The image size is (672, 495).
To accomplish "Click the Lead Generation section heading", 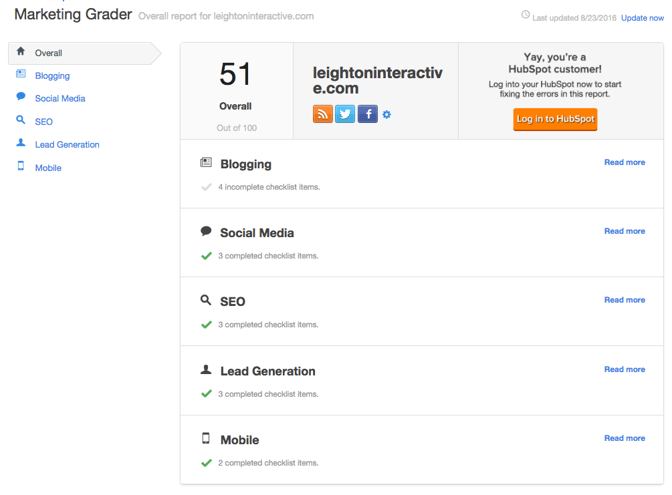I will pyautogui.click(x=268, y=371).
